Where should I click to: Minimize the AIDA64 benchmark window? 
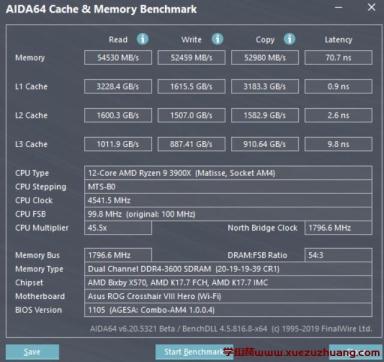point(339,7)
